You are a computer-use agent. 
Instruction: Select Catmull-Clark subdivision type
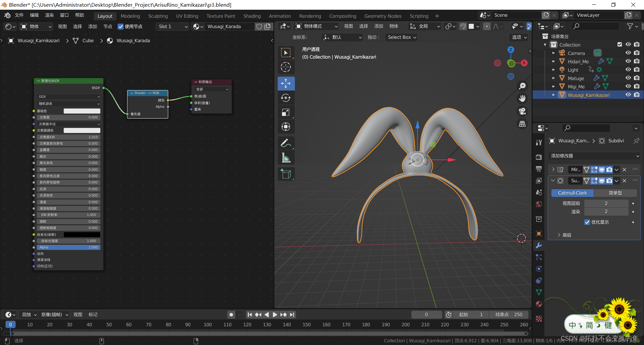(572, 193)
